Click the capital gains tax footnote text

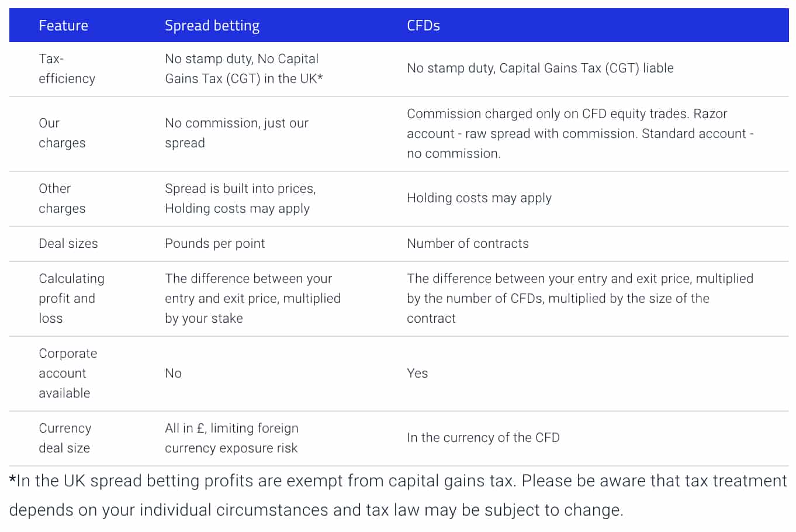pos(397,495)
